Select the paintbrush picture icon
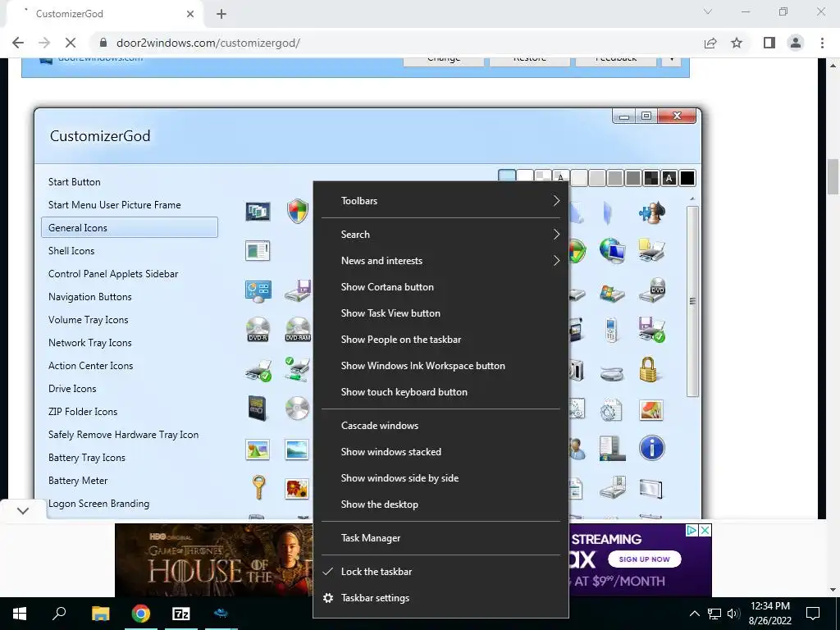 651,410
